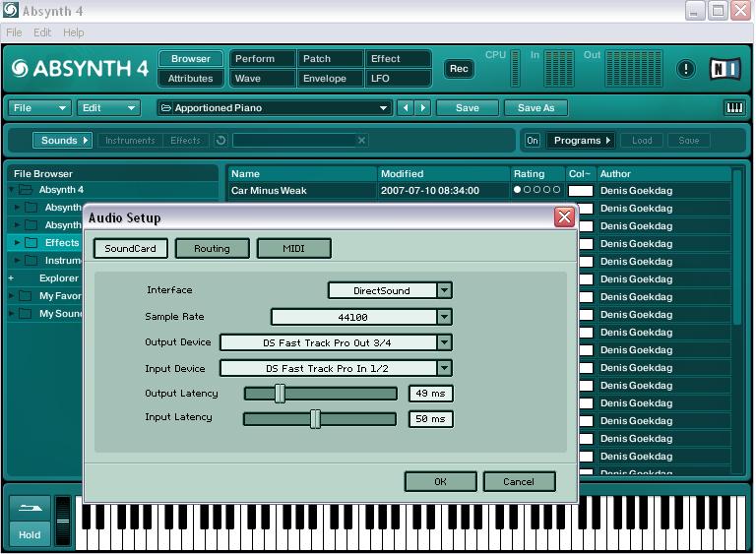Toggle the Rec button

pos(459,69)
